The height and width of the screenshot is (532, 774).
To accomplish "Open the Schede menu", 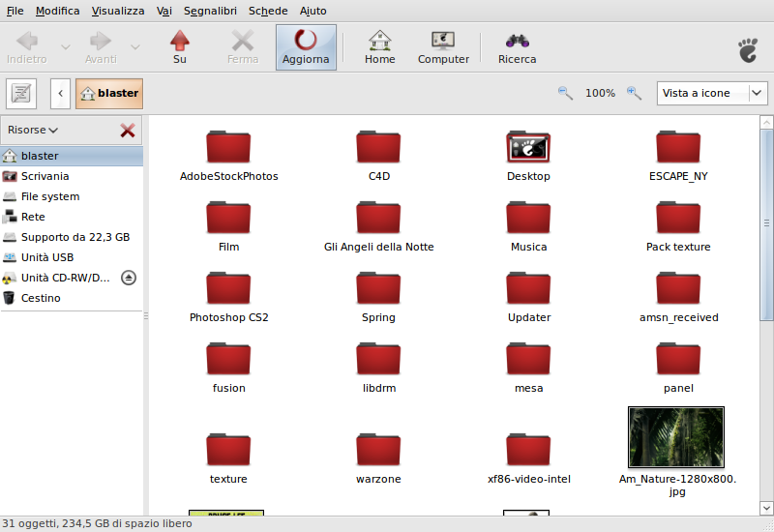I will [268, 11].
